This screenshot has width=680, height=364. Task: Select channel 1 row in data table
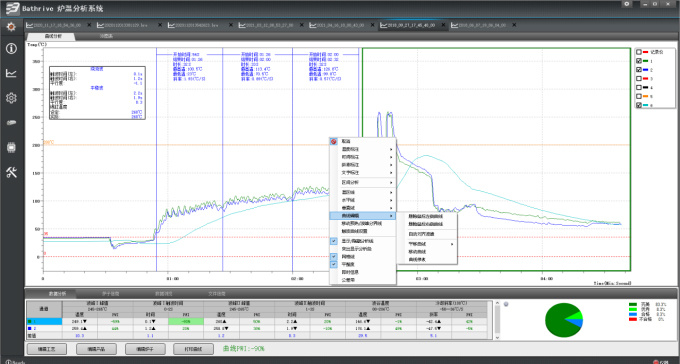pos(259,321)
